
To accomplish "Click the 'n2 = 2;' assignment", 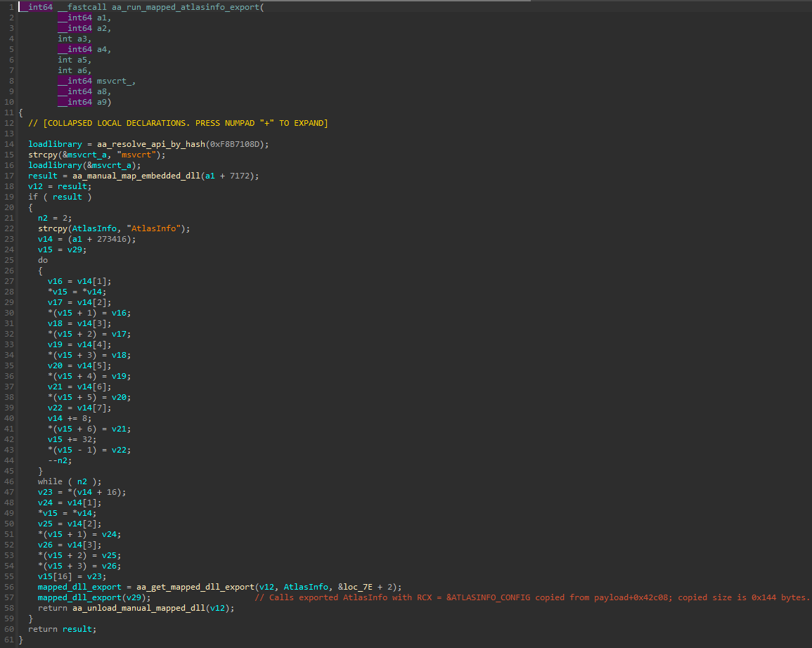I will (x=55, y=219).
